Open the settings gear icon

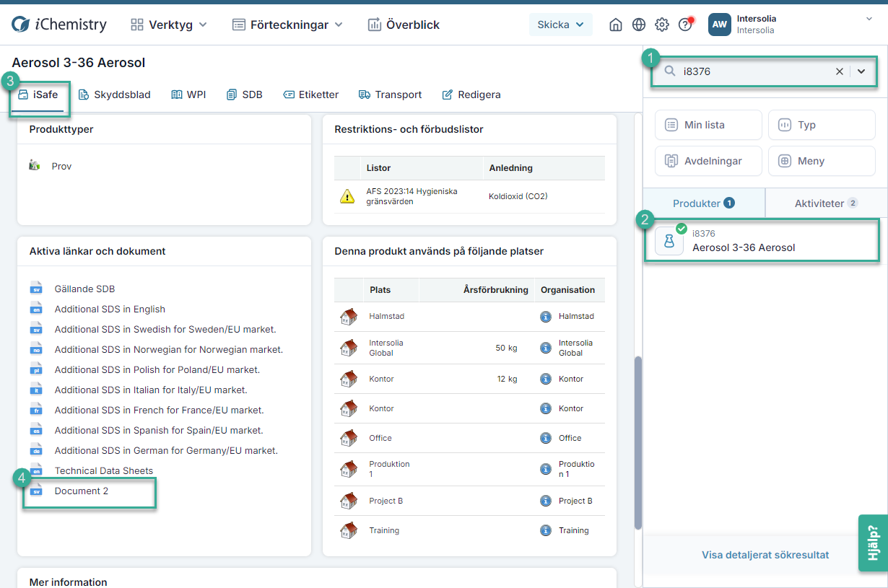(662, 25)
